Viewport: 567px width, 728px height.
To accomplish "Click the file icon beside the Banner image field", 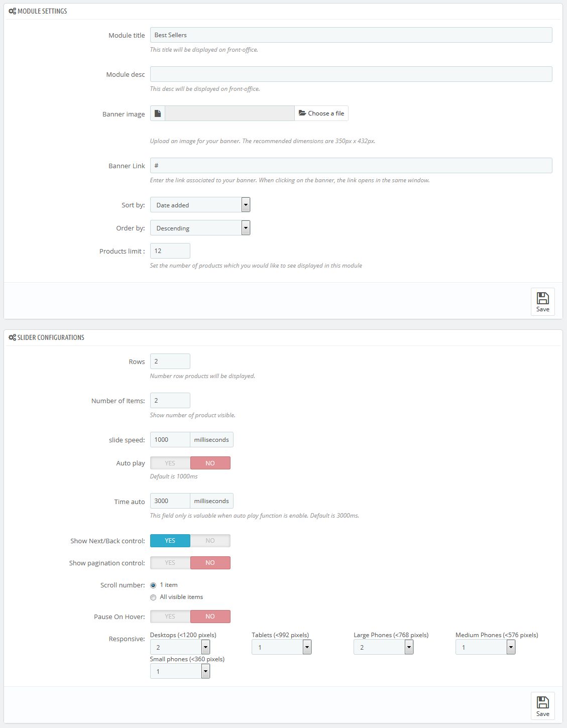I will [x=158, y=113].
